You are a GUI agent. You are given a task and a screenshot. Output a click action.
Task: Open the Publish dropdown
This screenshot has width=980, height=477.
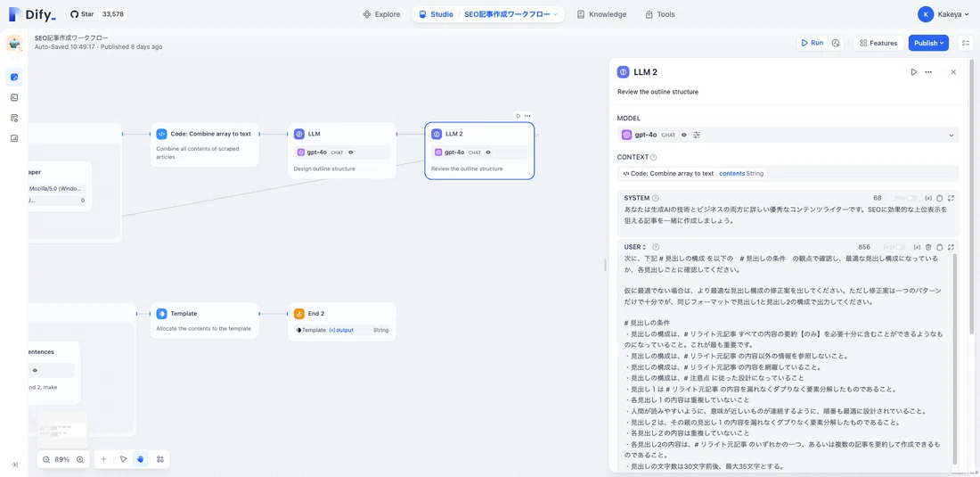click(928, 43)
